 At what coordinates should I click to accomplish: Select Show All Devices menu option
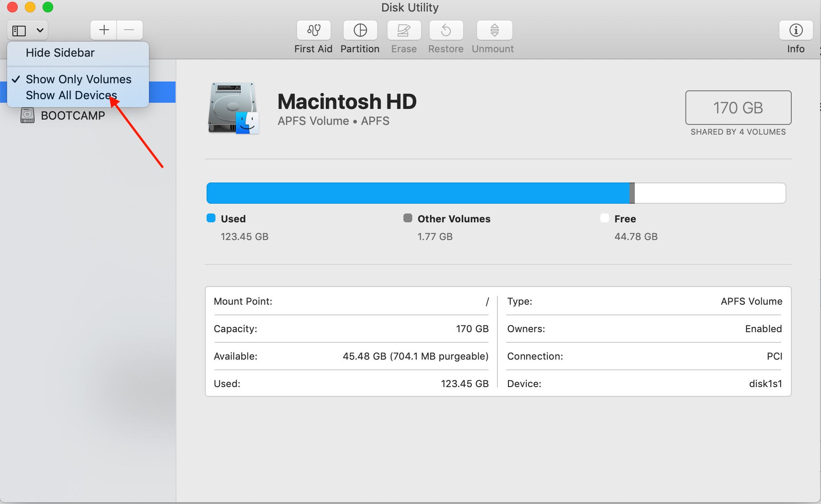pos(78,95)
